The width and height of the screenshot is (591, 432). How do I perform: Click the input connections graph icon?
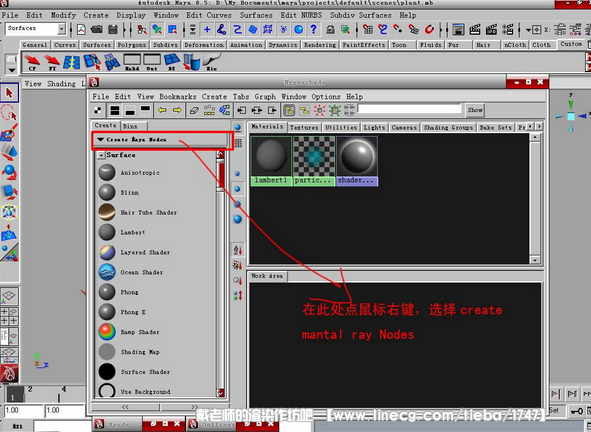pyautogui.click(x=242, y=110)
